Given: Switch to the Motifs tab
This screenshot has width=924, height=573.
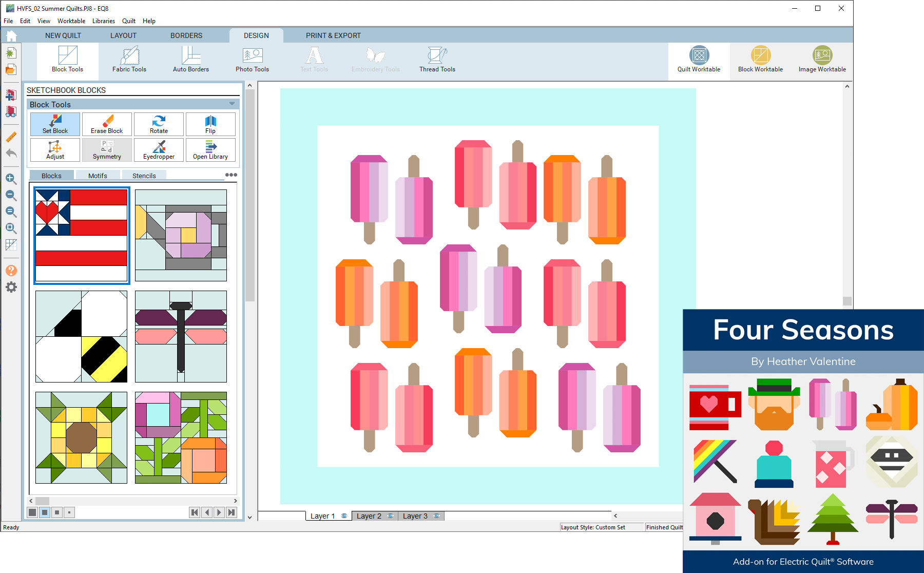Looking at the screenshot, I should 98,176.
